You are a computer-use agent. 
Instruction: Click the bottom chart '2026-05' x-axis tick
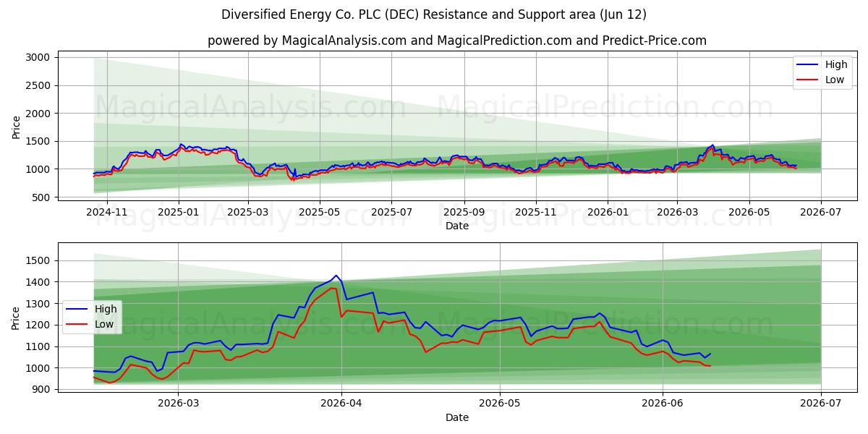coord(500,404)
